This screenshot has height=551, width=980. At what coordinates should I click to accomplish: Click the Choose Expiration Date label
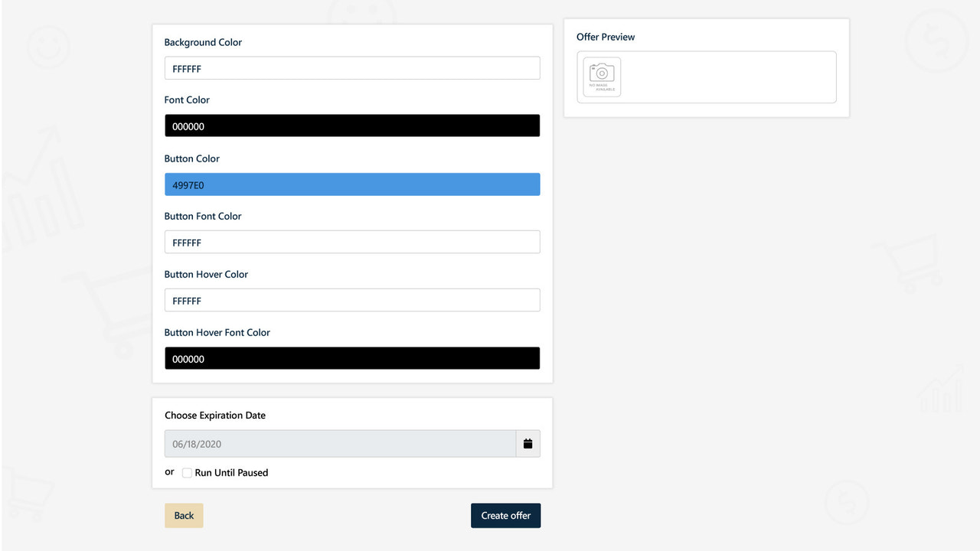[x=215, y=415]
